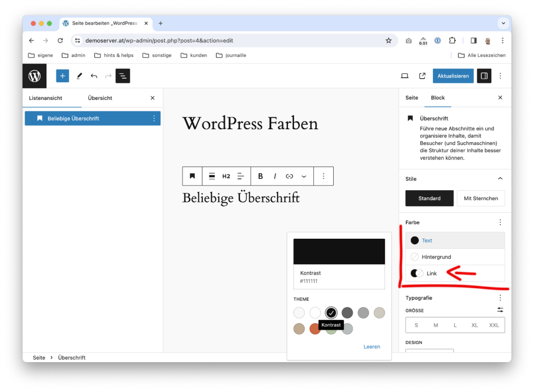Screen dimensions: 534x392
Task: Open the block inserter plus button
Action: point(63,76)
